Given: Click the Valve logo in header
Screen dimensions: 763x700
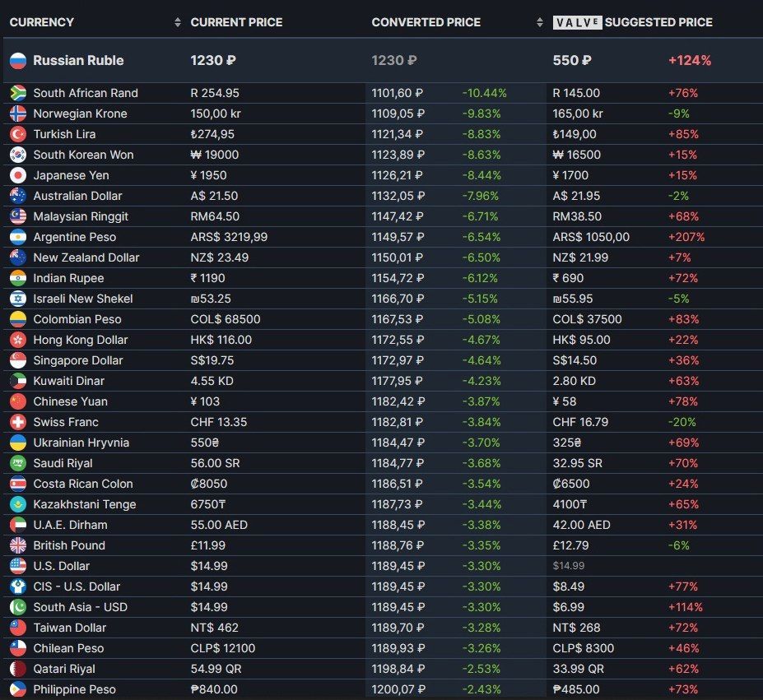Looking at the screenshot, I should [576, 22].
